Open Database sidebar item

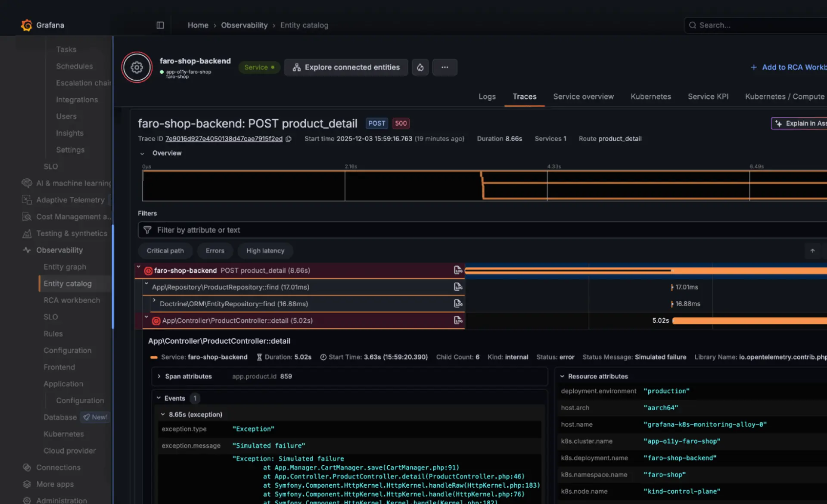click(60, 417)
